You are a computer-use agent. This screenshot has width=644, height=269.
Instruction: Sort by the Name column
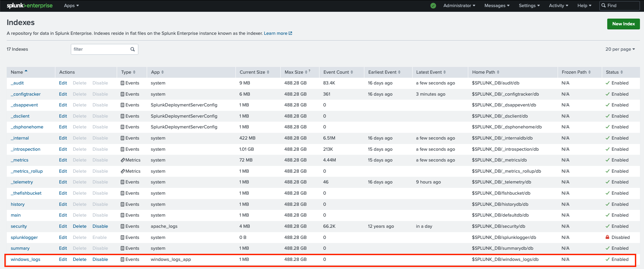point(19,72)
